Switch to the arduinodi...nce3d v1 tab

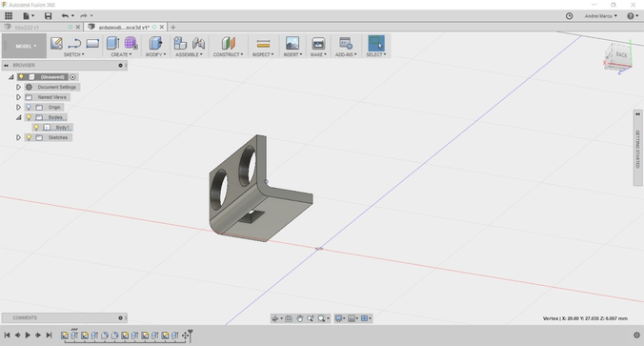[x=124, y=27]
